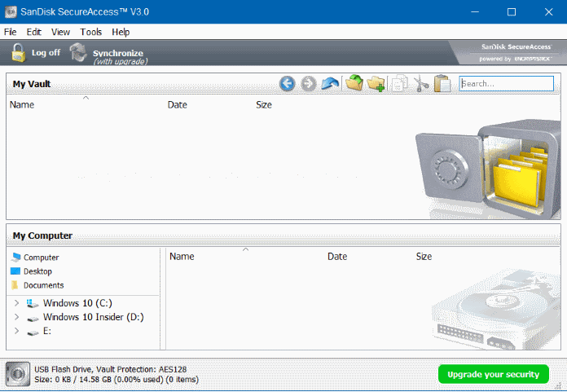Image resolution: width=567 pixels, height=392 pixels.
Task: Click the Copy documents icon
Action: click(399, 84)
